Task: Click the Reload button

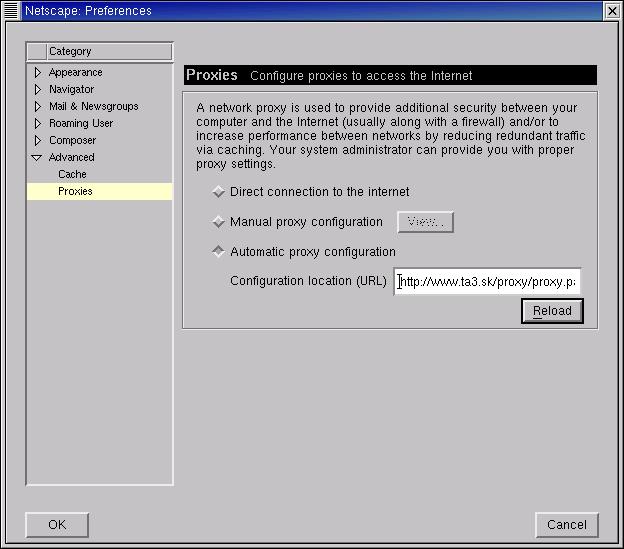Action: 552,311
